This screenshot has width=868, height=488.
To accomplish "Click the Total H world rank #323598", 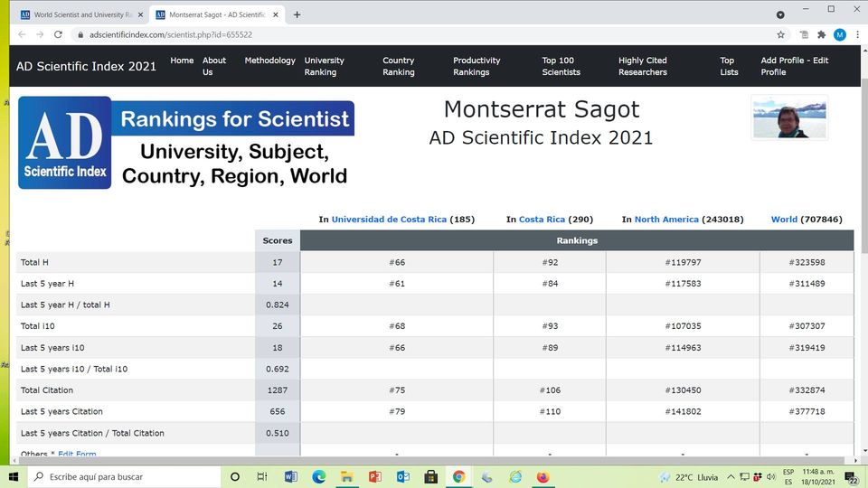I will pos(807,262).
